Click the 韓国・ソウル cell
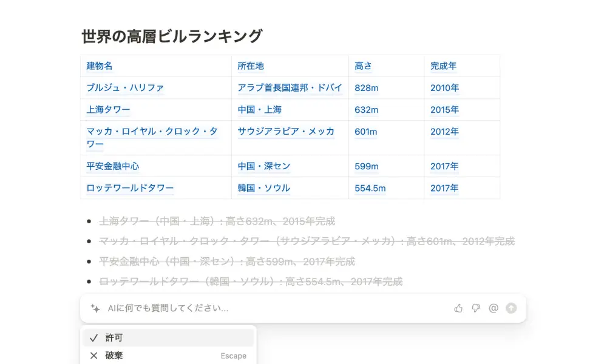The height and width of the screenshot is (364, 607). [x=290, y=188]
